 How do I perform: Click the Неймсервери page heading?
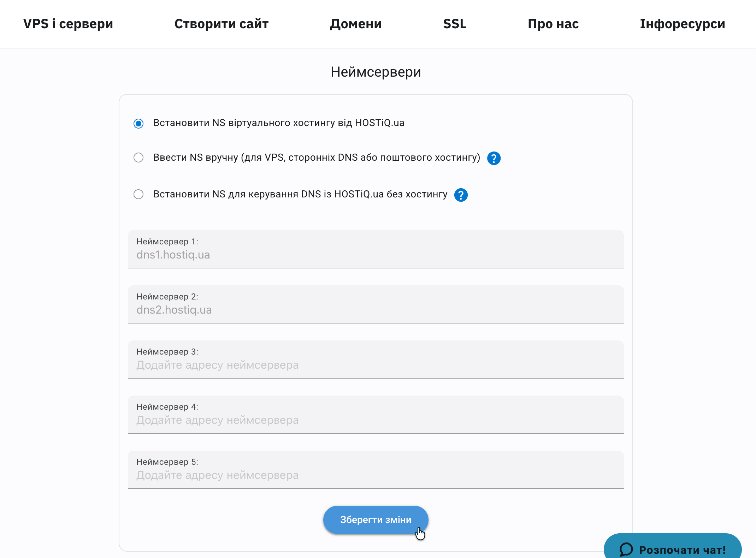pos(375,72)
